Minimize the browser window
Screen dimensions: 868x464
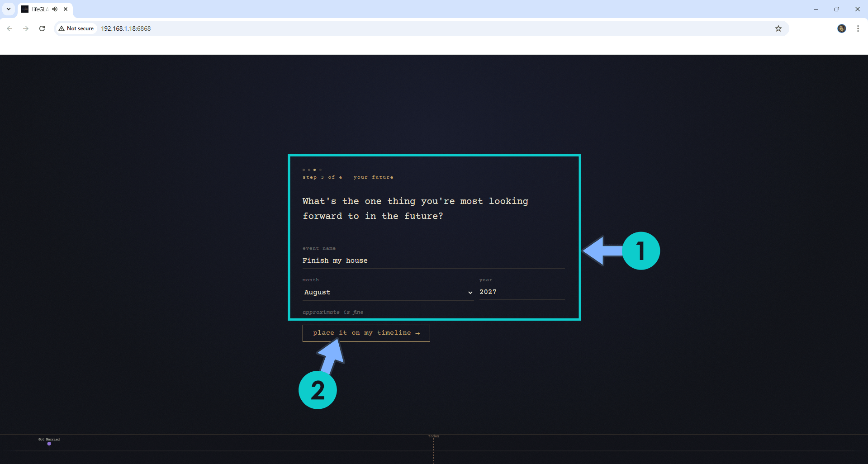[816, 9]
